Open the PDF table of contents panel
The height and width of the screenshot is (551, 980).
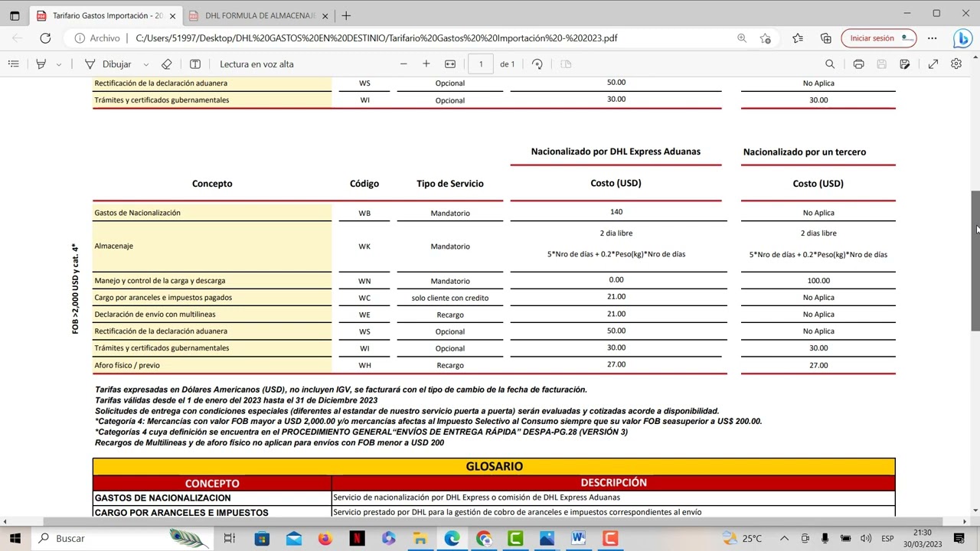(13, 64)
